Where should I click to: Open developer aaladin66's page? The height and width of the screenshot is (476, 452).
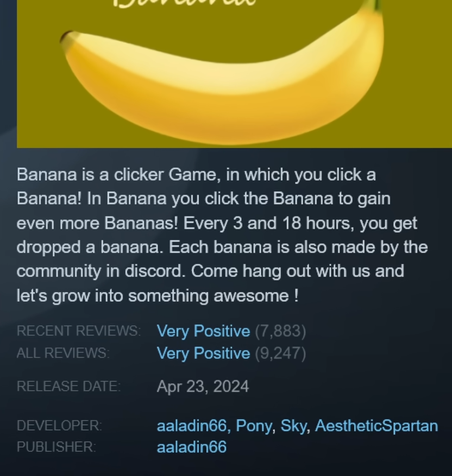(x=192, y=426)
